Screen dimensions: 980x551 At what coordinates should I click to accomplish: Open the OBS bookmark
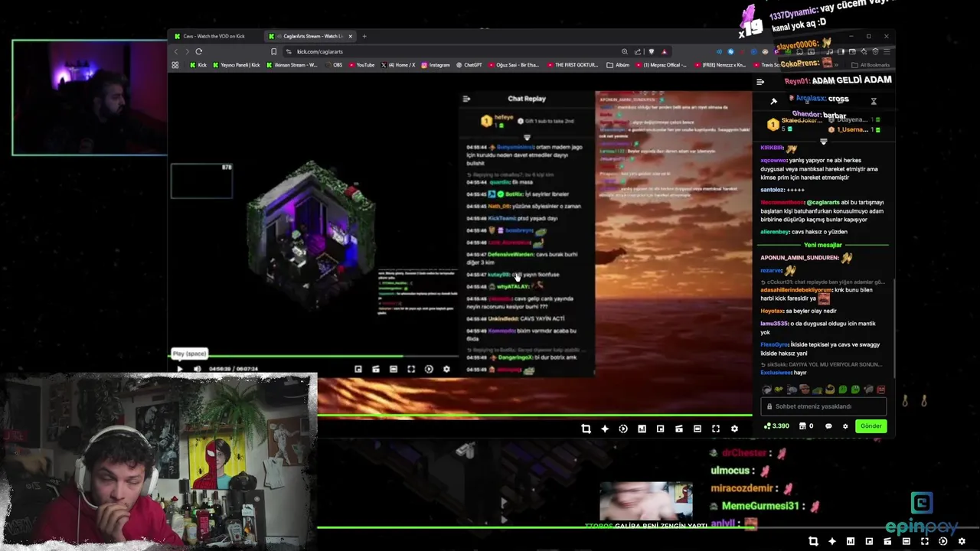[335, 65]
